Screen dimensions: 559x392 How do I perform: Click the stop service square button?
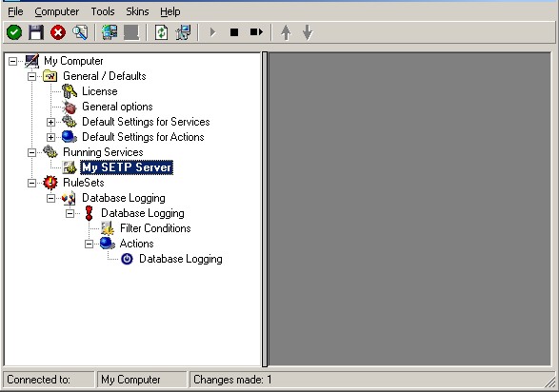(x=234, y=32)
